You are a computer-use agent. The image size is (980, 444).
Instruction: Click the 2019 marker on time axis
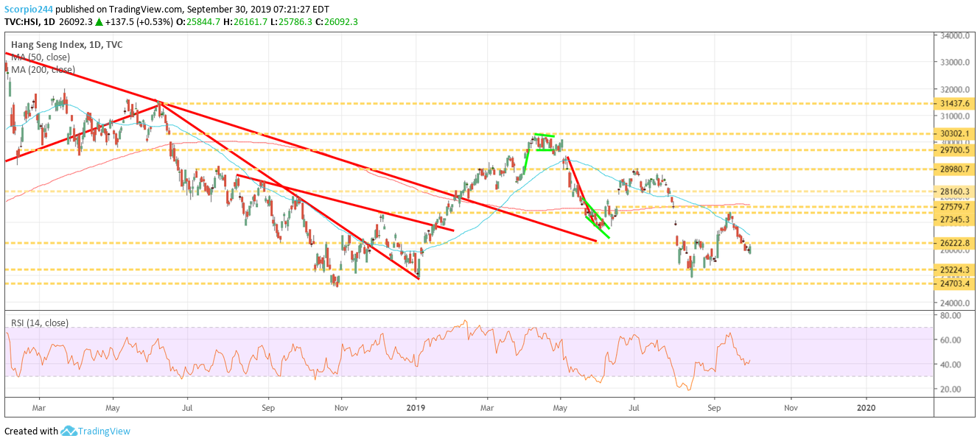coord(416,406)
